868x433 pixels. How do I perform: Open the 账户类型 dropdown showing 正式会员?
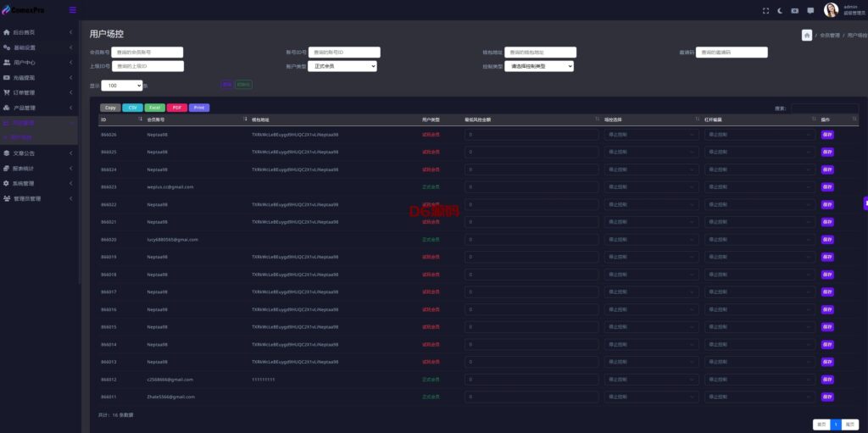coord(342,66)
